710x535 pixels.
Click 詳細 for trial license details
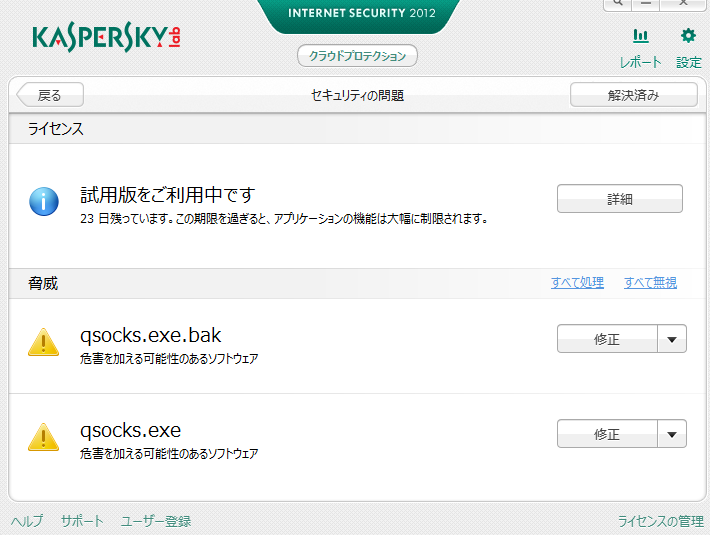[x=619, y=199]
